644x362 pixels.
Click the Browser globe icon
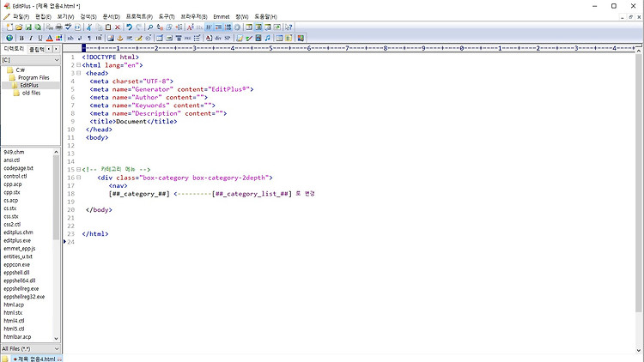pos(9,38)
